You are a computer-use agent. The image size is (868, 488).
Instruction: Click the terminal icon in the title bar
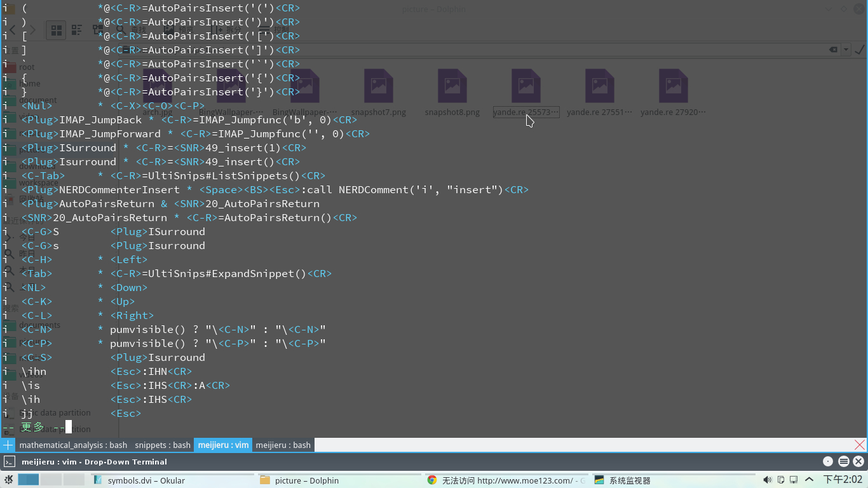point(10,462)
